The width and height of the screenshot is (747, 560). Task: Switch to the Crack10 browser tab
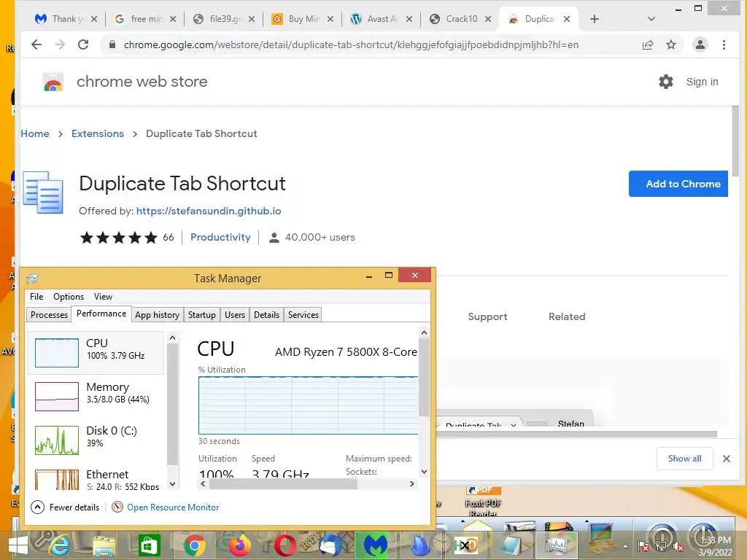pyautogui.click(x=460, y=19)
